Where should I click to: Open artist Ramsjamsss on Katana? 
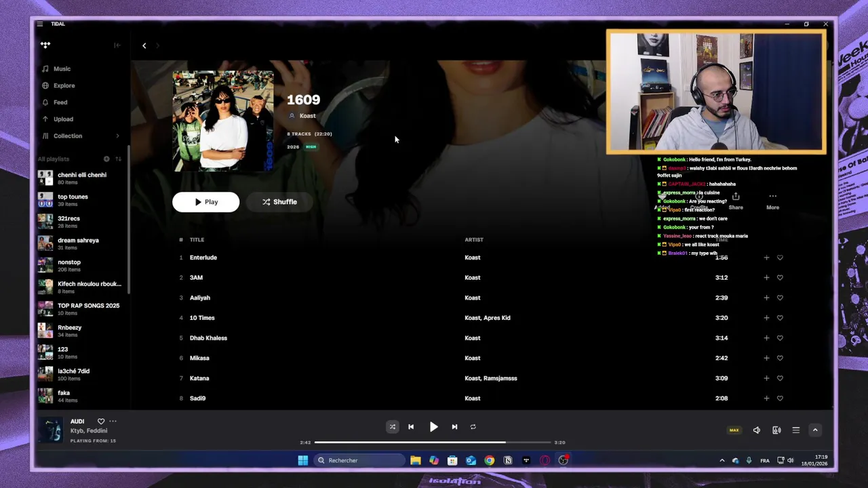click(500, 378)
